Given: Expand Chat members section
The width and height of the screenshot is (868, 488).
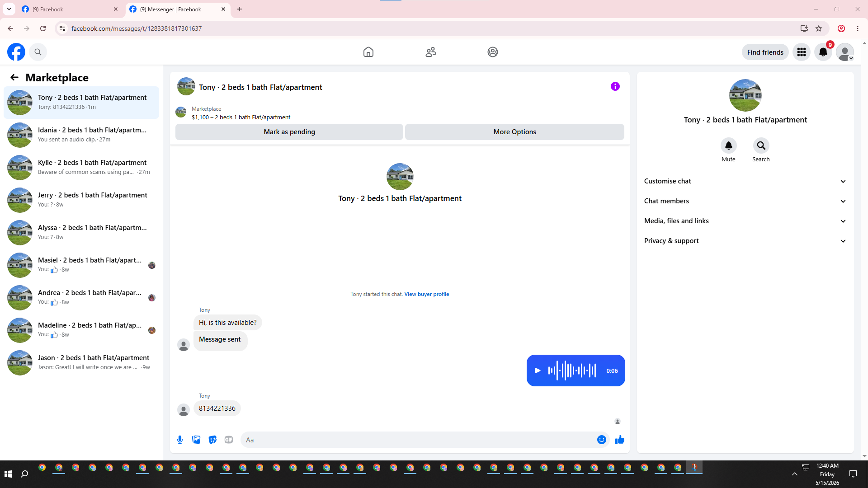Looking at the screenshot, I should (745, 201).
